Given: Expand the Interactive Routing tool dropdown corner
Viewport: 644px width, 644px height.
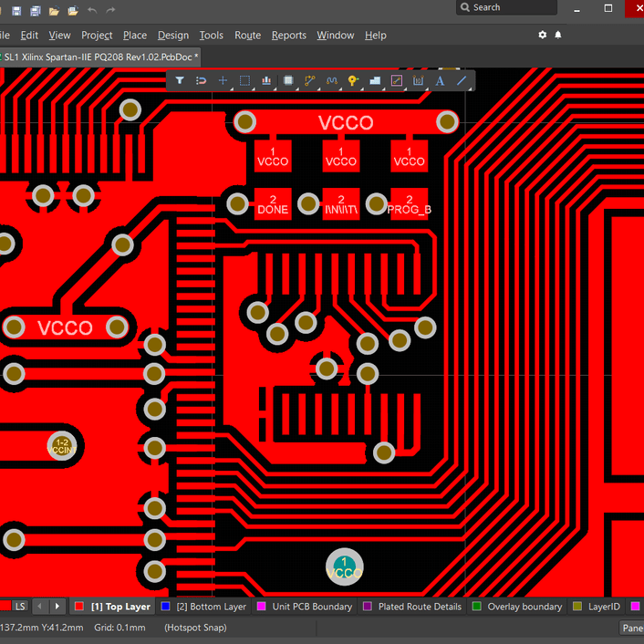Looking at the screenshot, I should click(x=318, y=88).
